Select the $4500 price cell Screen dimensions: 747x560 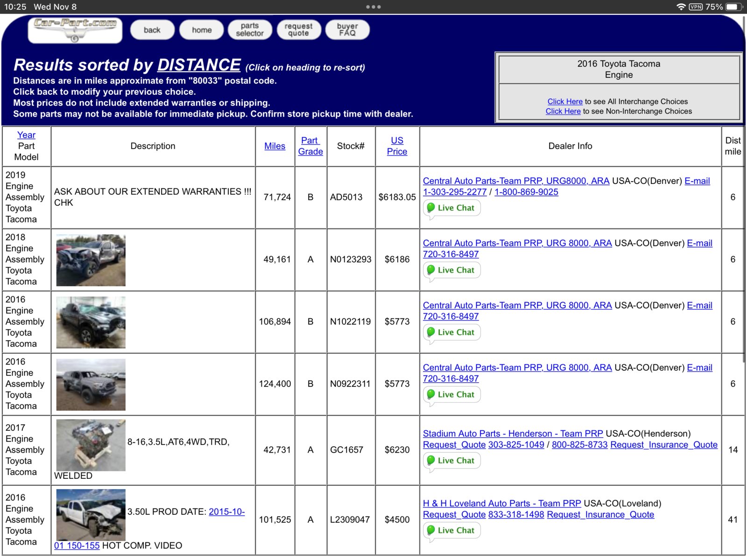(397, 520)
